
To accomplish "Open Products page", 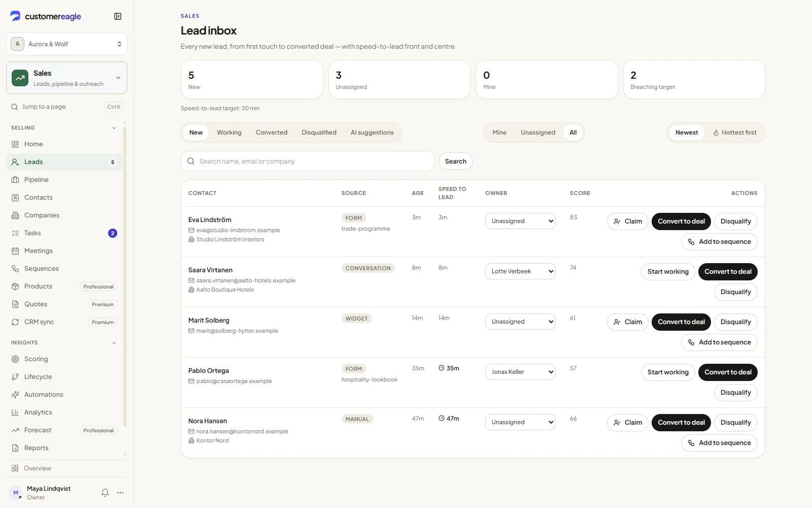I will click(64, 287).
